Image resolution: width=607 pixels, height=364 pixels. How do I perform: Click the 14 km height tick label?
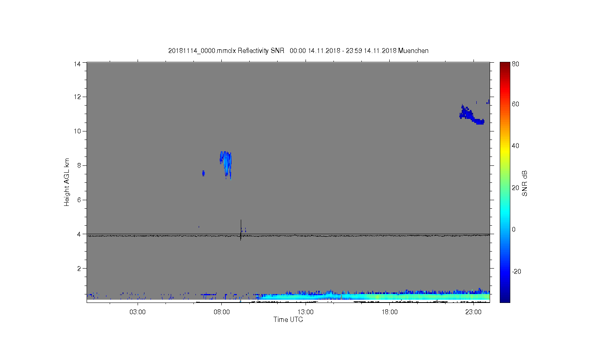pyautogui.click(x=77, y=64)
